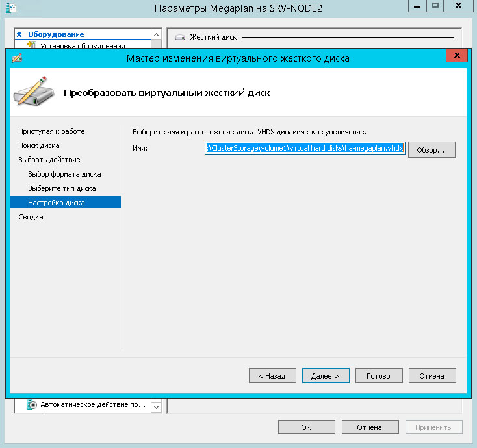Maximize the Параметры Megaplan window
This screenshot has height=448, width=477.
click(x=435, y=6)
